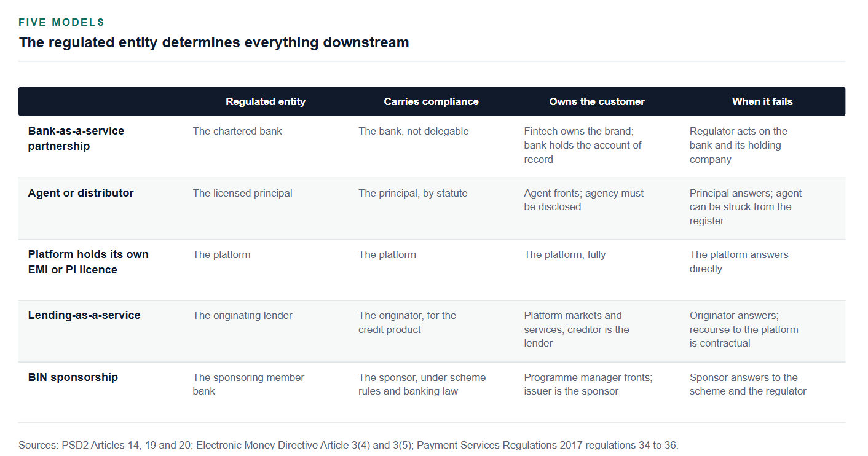Click the 'Agent or distributor' row label
This screenshot has height=456, width=868.
tap(81, 193)
